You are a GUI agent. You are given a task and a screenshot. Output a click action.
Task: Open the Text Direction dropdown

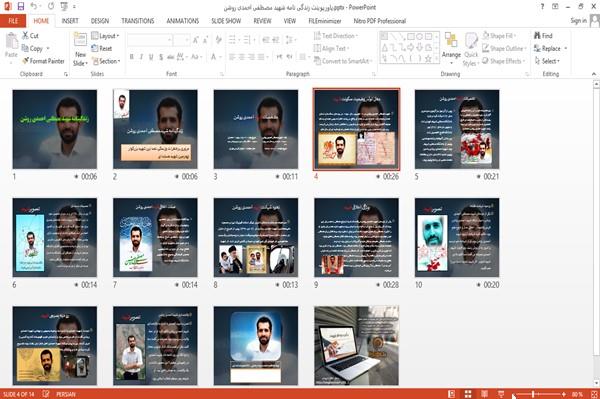click(336, 36)
